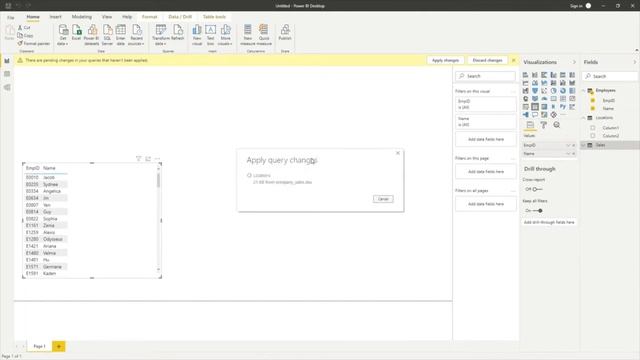This screenshot has height=360, width=640.
Task: Open the visual's filter icon above table
Action: (138, 158)
